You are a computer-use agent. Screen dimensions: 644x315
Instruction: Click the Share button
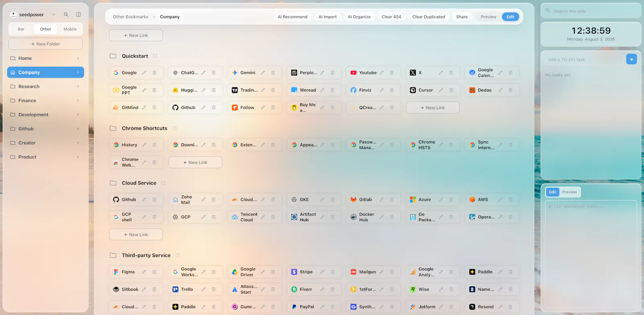[462, 17]
